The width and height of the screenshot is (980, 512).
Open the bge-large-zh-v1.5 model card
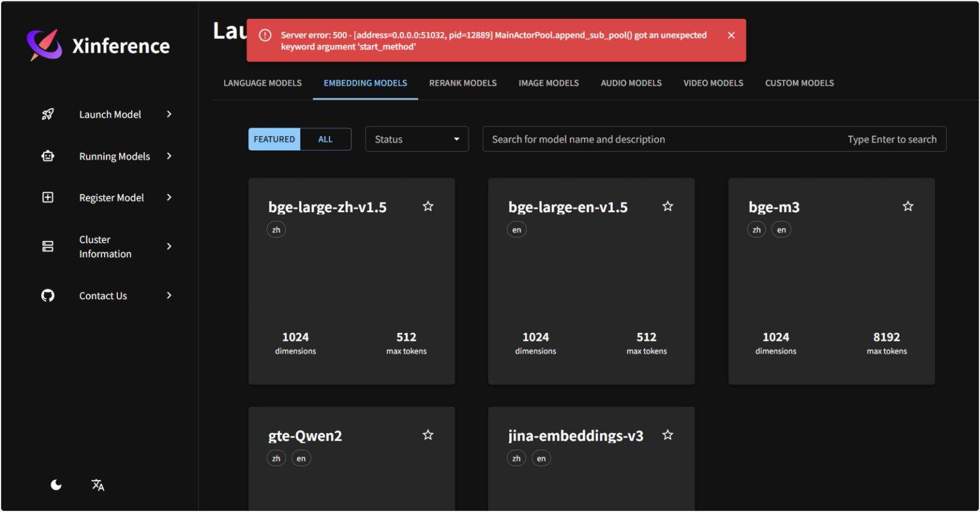click(x=352, y=281)
